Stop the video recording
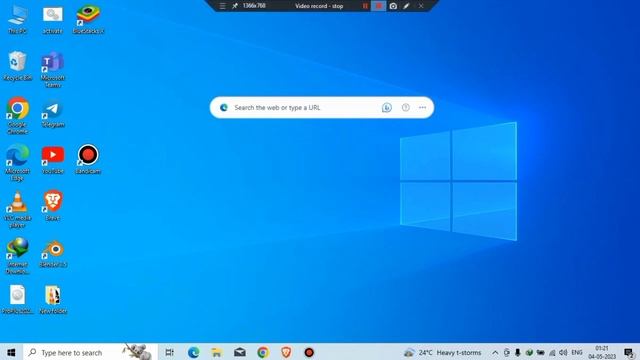This screenshot has height=360, width=640. coord(379,6)
